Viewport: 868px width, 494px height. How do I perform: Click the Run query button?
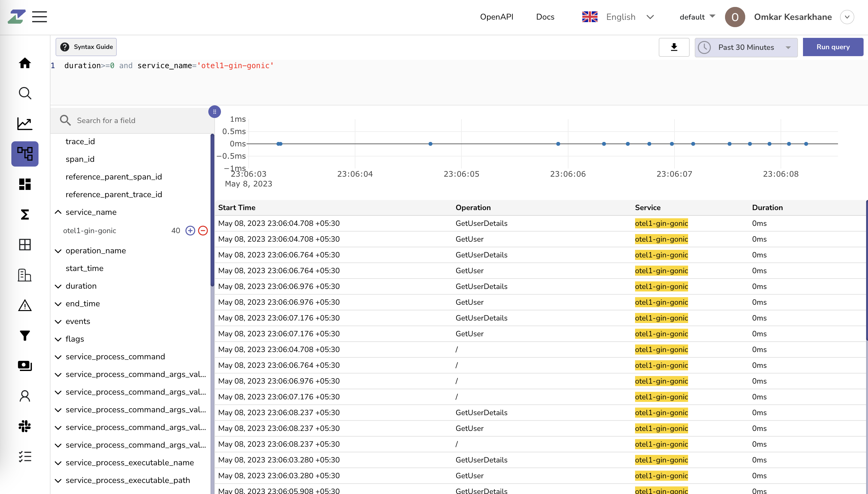(x=833, y=47)
